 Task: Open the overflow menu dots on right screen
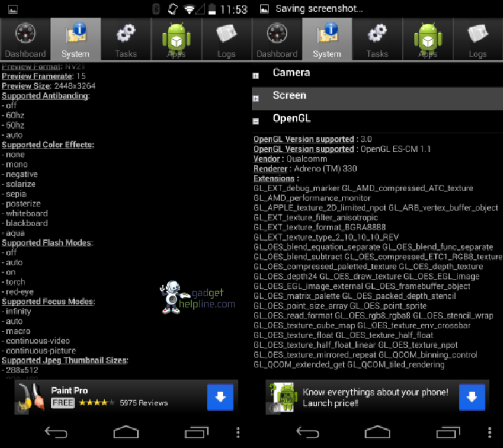[x=490, y=433]
